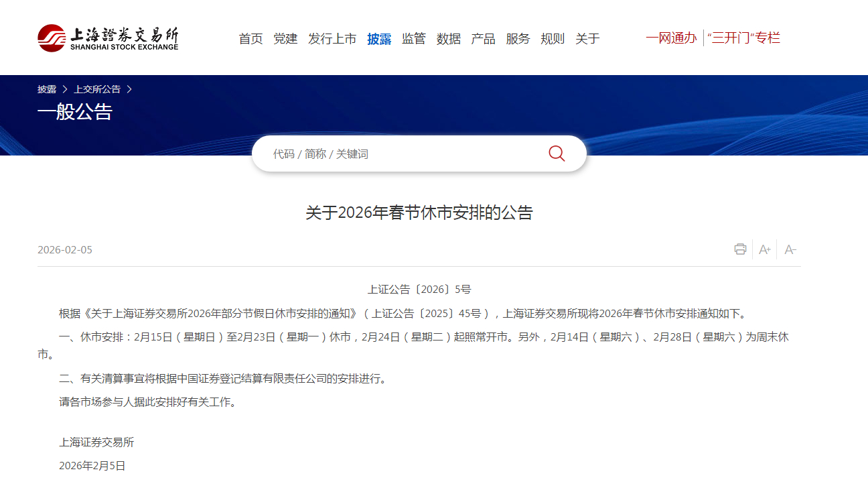Image resolution: width=868 pixels, height=490 pixels.
Task: Switch to the 监管 section
Action: [x=414, y=38]
